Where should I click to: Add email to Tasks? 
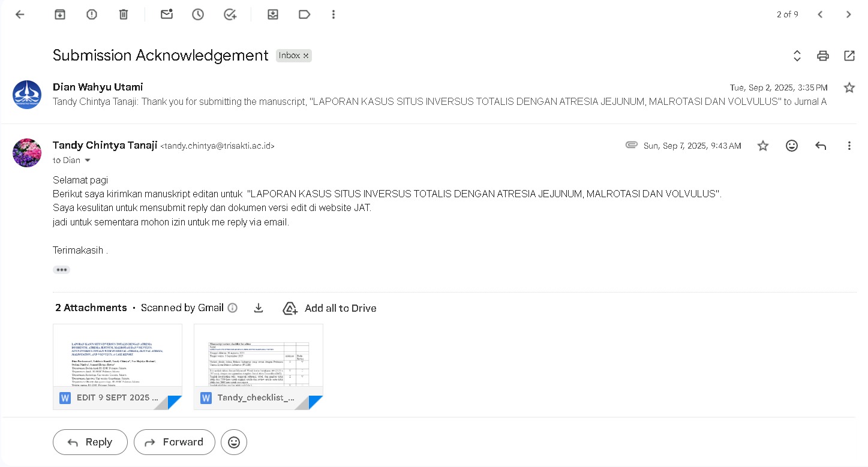(230, 14)
